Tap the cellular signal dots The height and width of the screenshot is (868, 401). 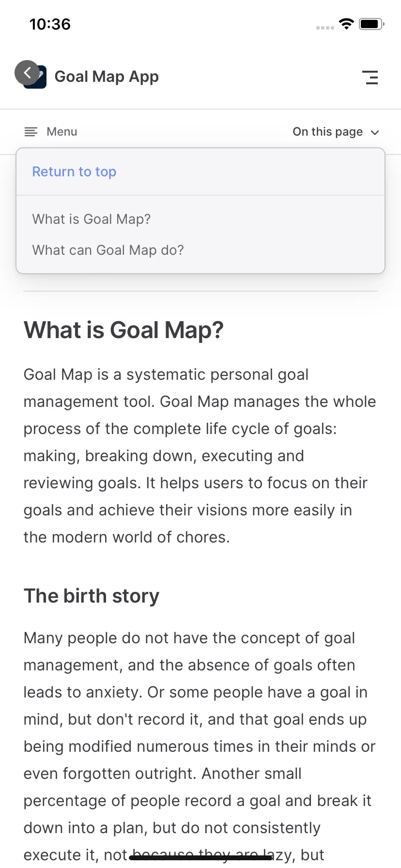[x=325, y=28]
